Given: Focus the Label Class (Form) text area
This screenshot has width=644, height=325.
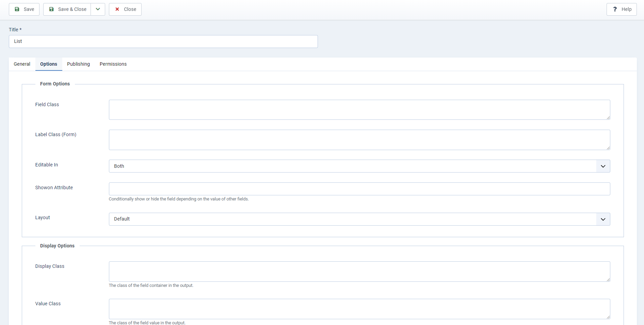Looking at the screenshot, I should 359,140.
